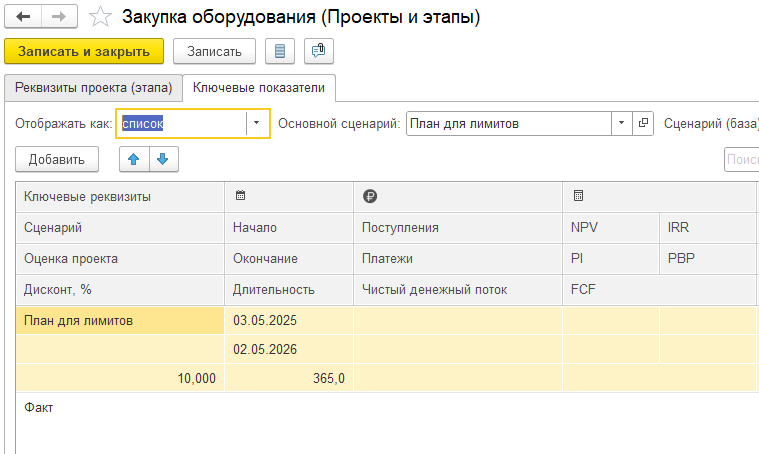
Task: Select the План для лимитов table row
Action: tap(119, 320)
